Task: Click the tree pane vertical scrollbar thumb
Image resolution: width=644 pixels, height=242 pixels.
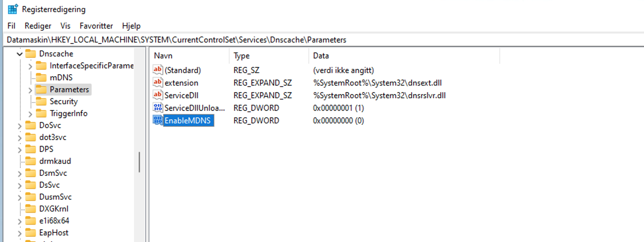Action: click(140, 162)
